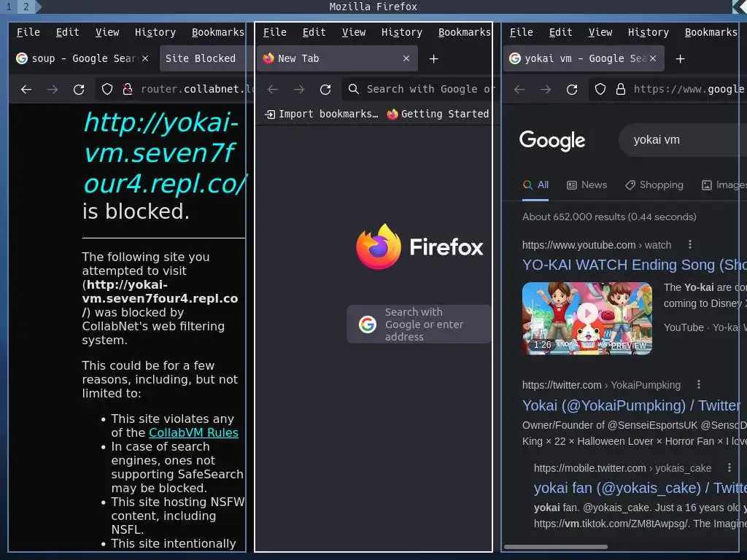The height and width of the screenshot is (560, 747).
Task: Click Google logo on results page
Action: [x=552, y=141]
